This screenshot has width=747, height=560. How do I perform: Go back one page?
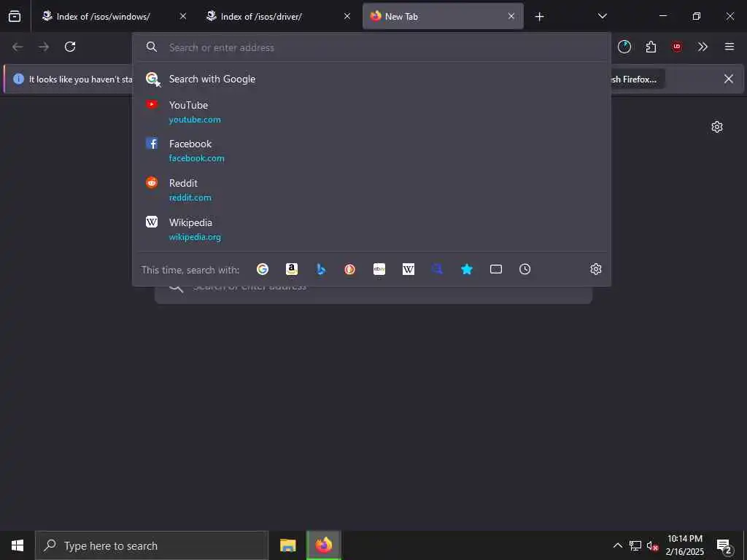[18, 47]
